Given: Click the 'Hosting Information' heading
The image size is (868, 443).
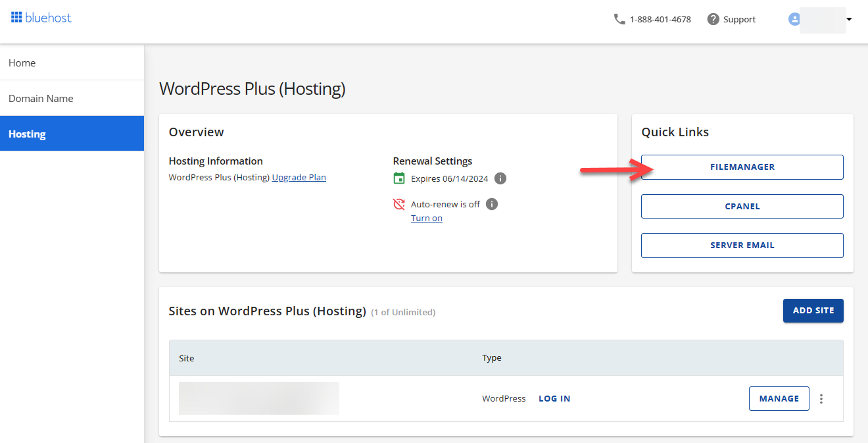Looking at the screenshot, I should pyautogui.click(x=216, y=161).
